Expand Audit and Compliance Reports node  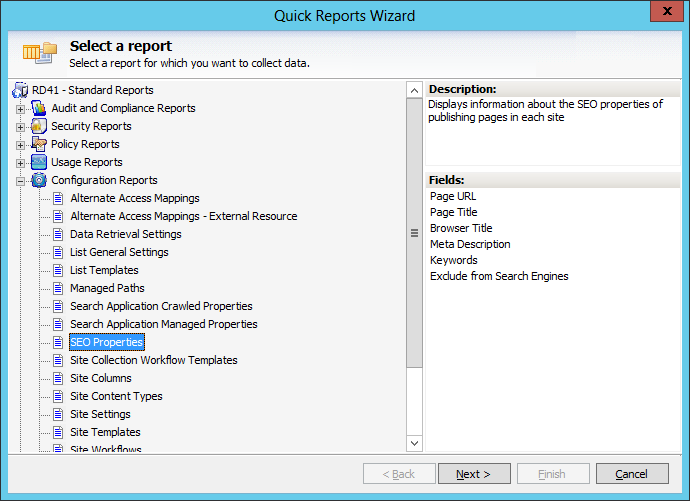point(20,109)
